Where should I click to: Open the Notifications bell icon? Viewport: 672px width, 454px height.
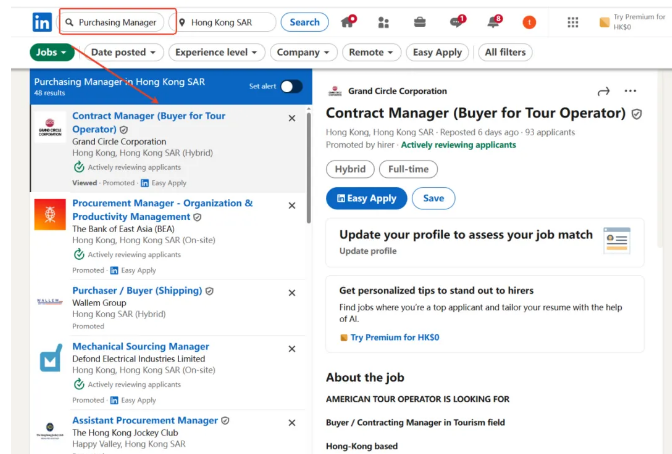(493, 22)
